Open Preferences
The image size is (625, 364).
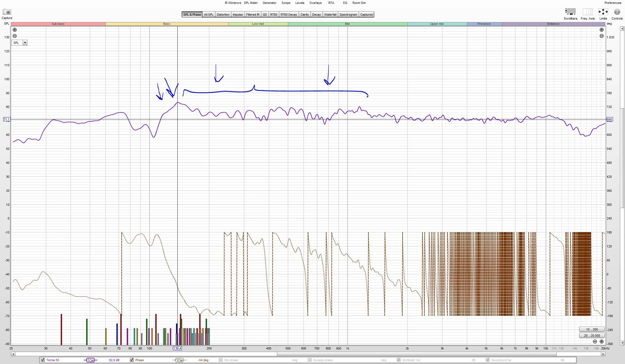(613, 3)
